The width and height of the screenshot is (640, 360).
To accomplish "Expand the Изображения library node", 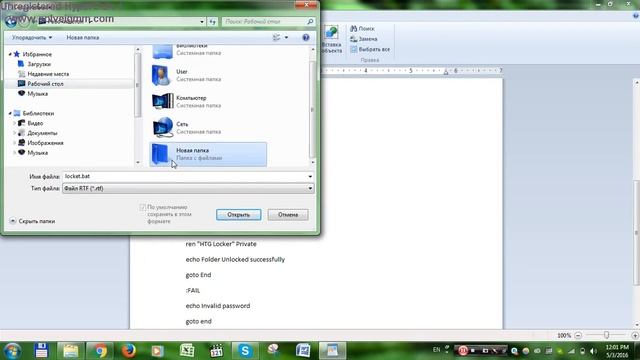I will pos(15,143).
